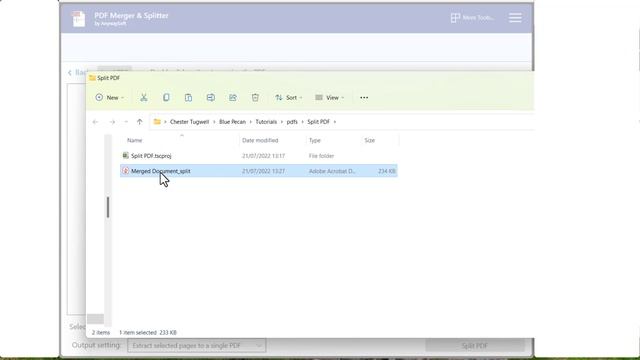Click Adobe Acrobat D.. type cell
Screen dimensions: 640x360
pyautogui.click(x=331, y=171)
